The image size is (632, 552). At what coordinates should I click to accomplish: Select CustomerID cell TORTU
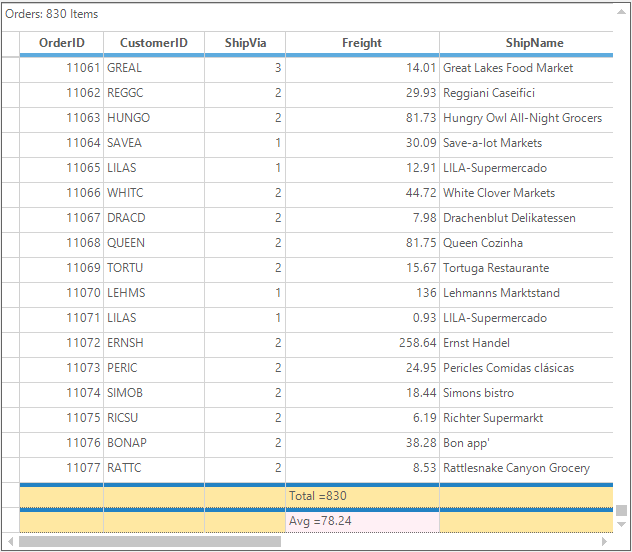pos(154,270)
